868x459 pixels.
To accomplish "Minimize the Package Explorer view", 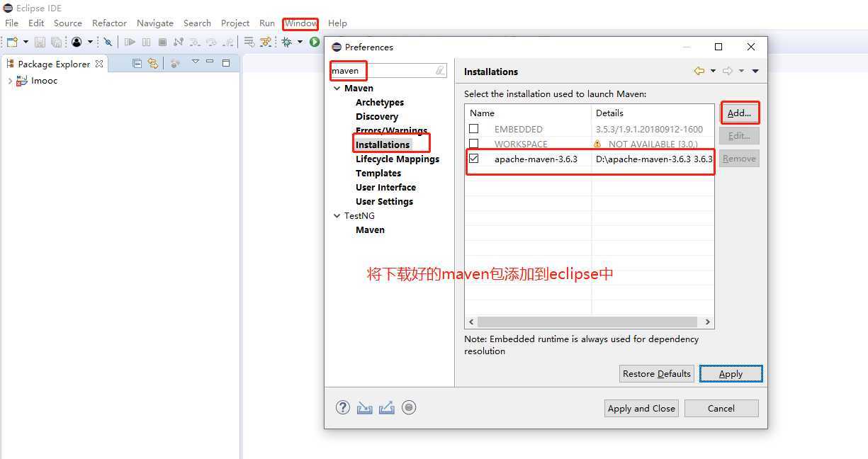I will [210, 62].
